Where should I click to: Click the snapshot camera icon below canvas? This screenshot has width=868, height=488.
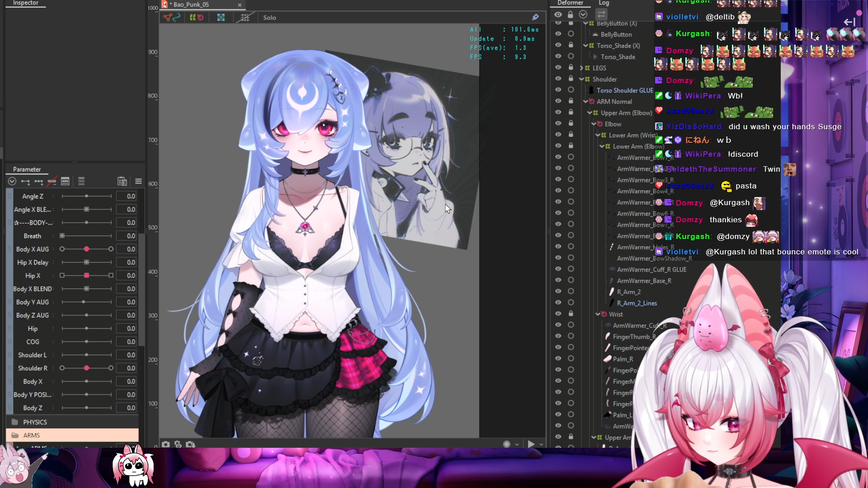(x=166, y=445)
